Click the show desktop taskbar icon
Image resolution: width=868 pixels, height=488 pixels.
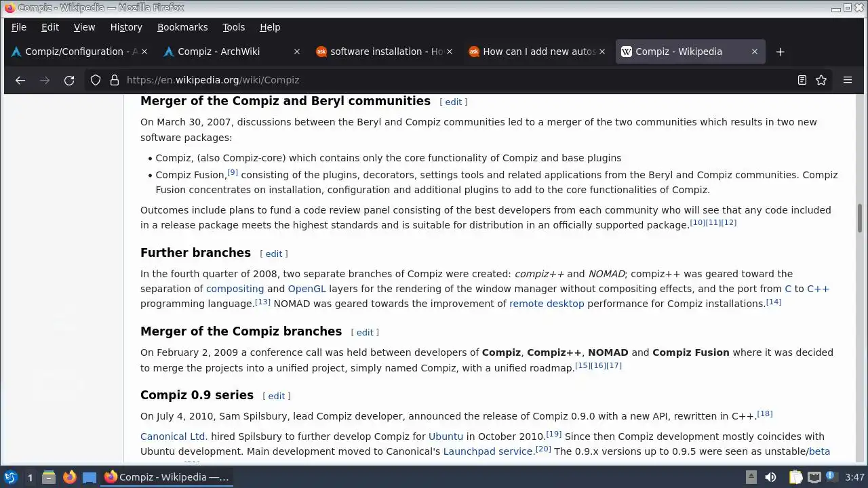coord(90,477)
